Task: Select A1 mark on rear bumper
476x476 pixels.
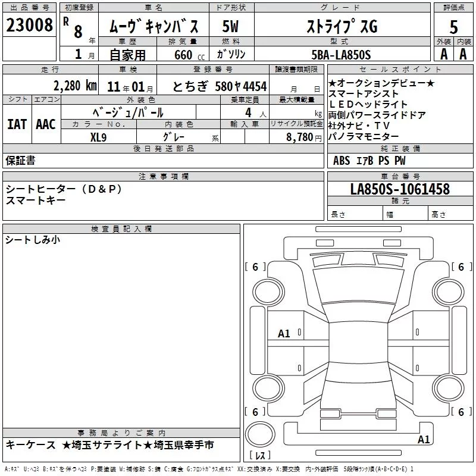Action: [x=424, y=439]
